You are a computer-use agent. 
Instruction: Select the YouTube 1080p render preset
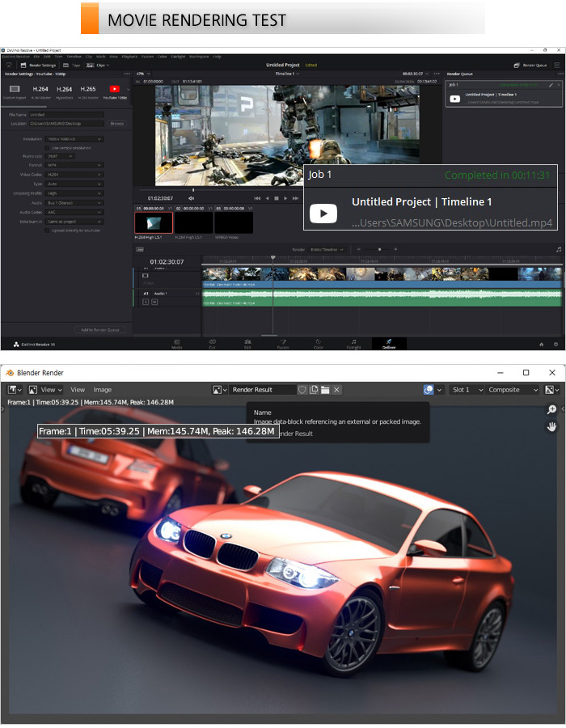[x=114, y=89]
